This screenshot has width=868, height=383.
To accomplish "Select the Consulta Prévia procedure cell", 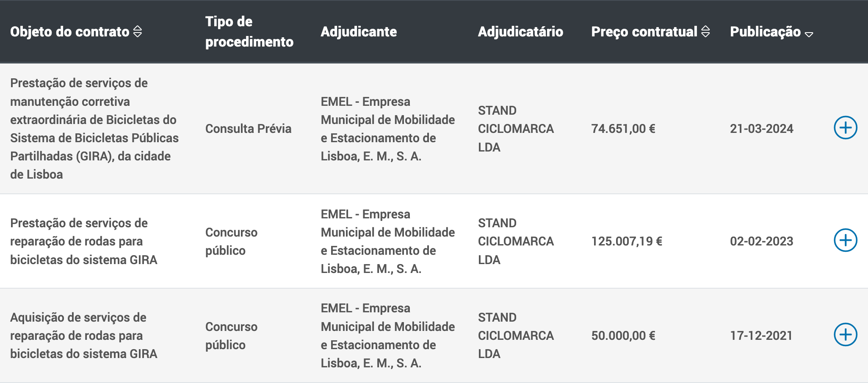I will pyautogui.click(x=248, y=129).
